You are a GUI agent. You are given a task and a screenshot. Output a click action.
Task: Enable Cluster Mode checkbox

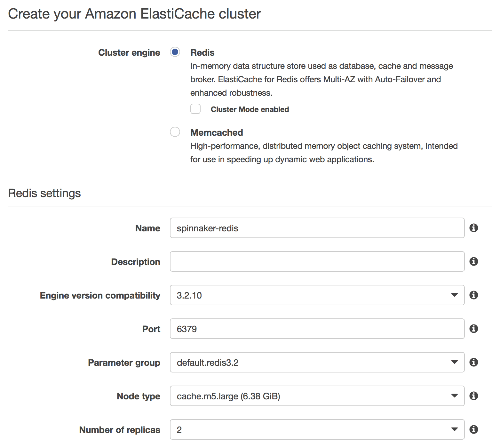tap(195, 109)
